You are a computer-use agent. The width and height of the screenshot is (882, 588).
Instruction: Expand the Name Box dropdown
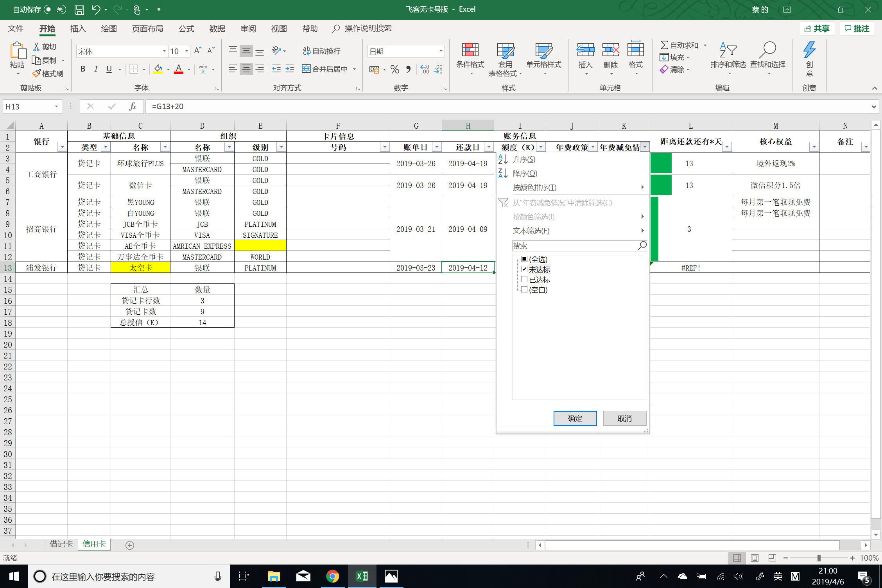56,106
